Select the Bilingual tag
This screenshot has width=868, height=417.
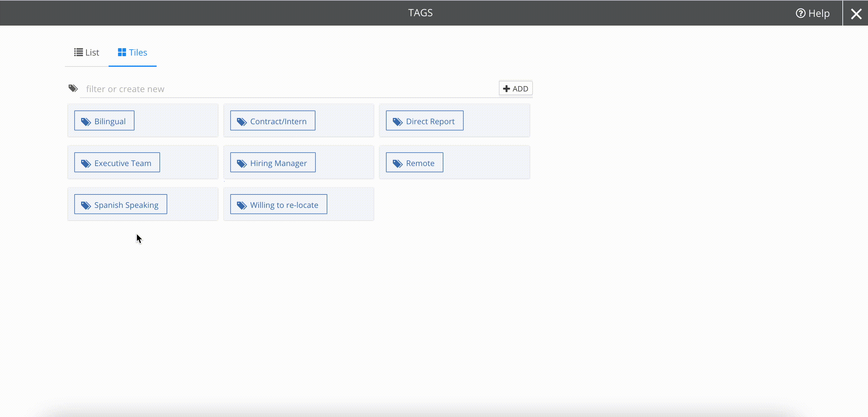(105, 121)
